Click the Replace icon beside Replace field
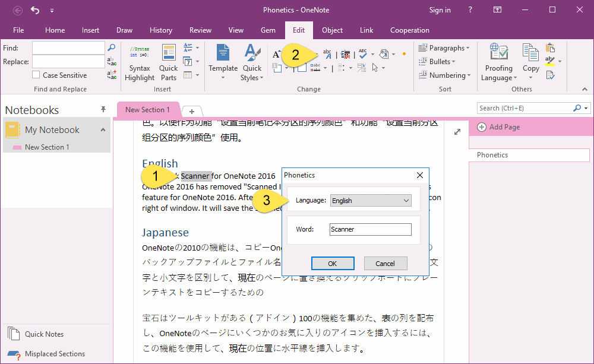 tap(112, 61)
